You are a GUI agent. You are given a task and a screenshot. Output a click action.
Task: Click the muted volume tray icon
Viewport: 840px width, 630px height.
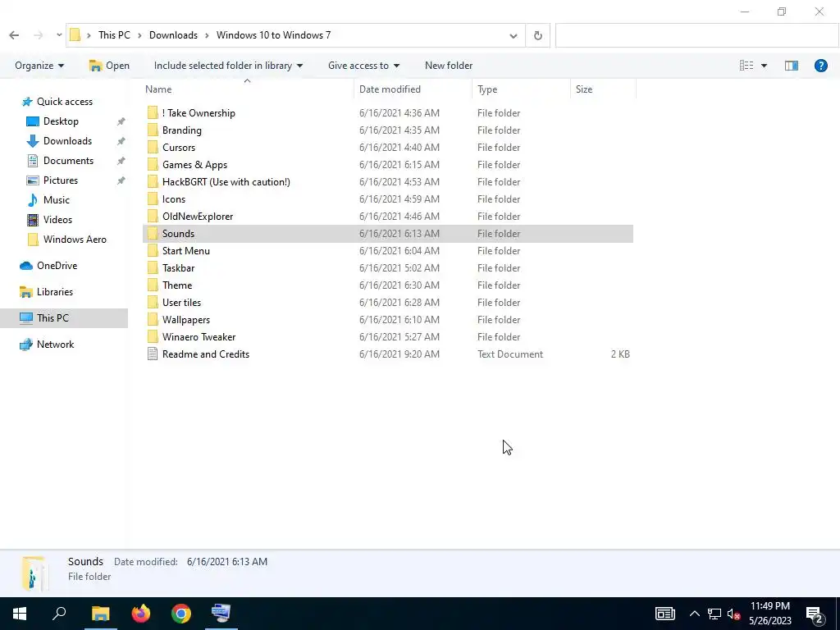[733, 614]
